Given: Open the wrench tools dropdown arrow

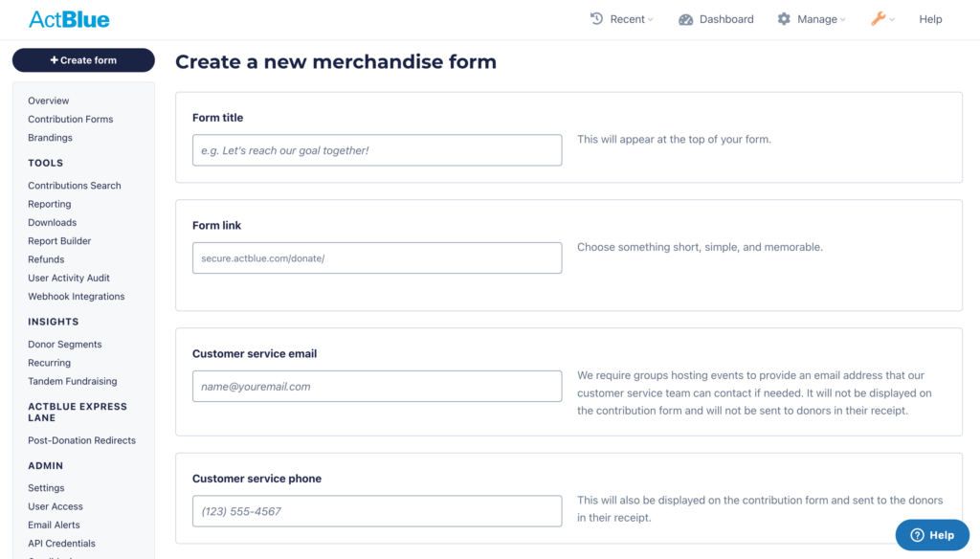Looking at the screenshot, I should 892,19.
